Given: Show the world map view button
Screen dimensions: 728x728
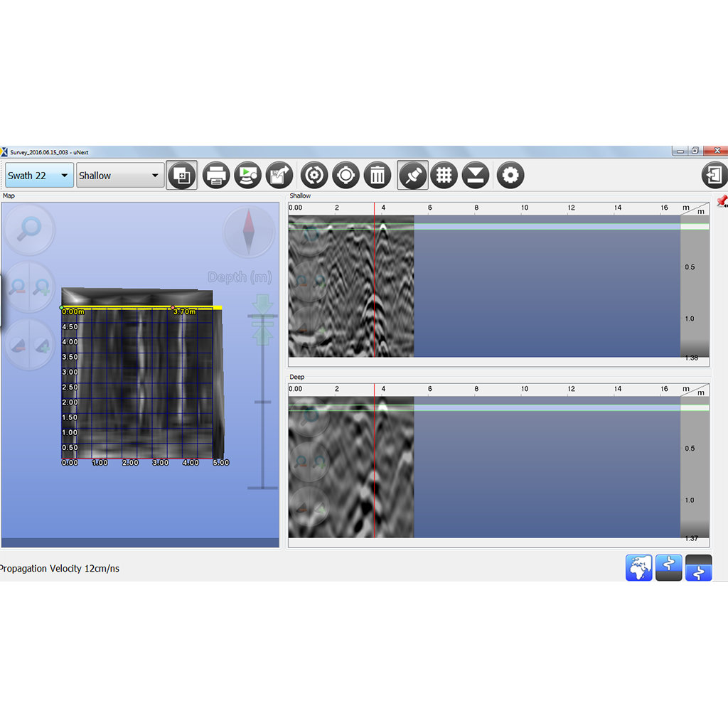Looking at the screenshot, I should click(x=638, y=567).
